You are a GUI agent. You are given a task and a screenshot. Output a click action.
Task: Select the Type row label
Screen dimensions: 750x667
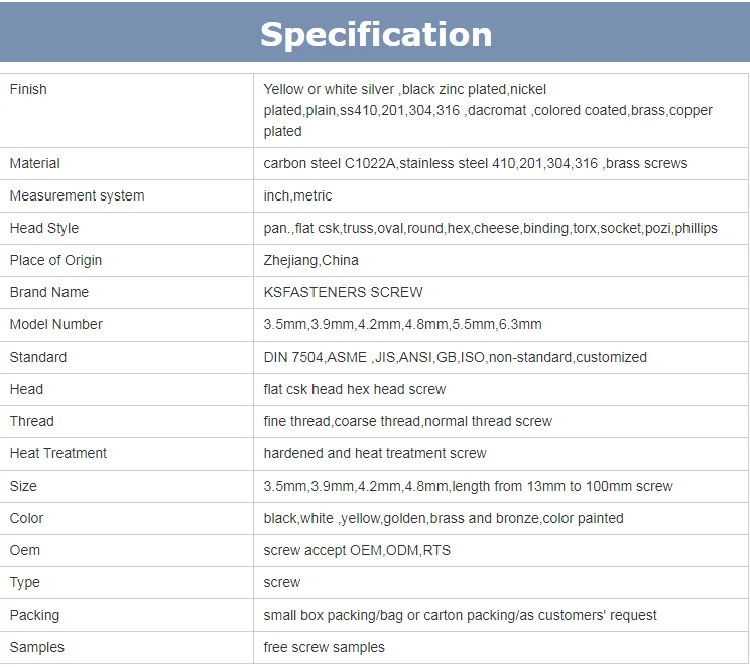click(x=25, y=582)
